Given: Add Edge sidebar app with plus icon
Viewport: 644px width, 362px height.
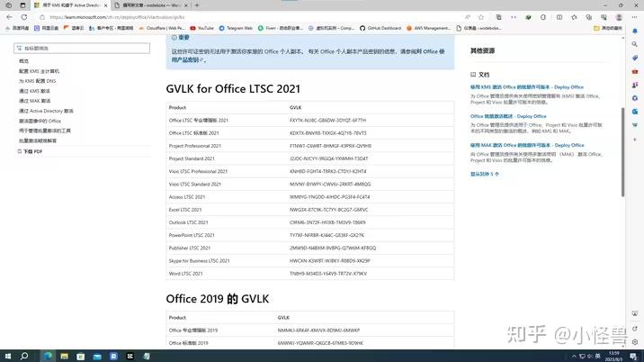Looking at the screenshot, I should pyautogui.click(x=635, y=140).
